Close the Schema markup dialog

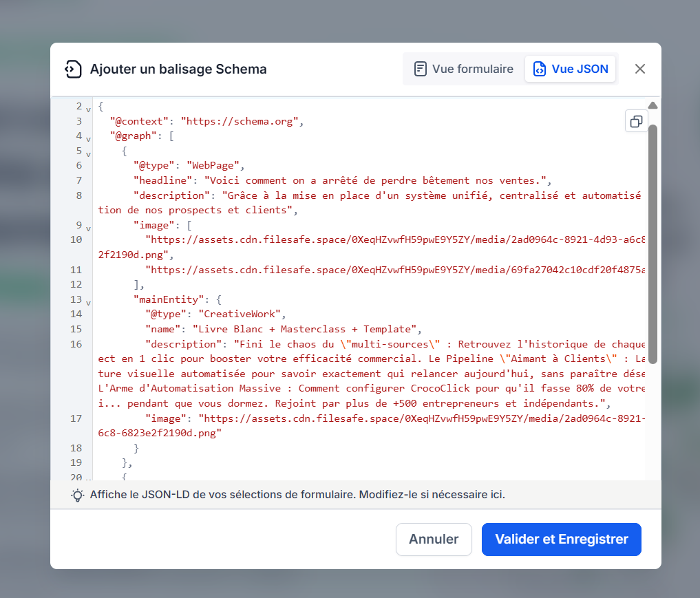(639, 69)
